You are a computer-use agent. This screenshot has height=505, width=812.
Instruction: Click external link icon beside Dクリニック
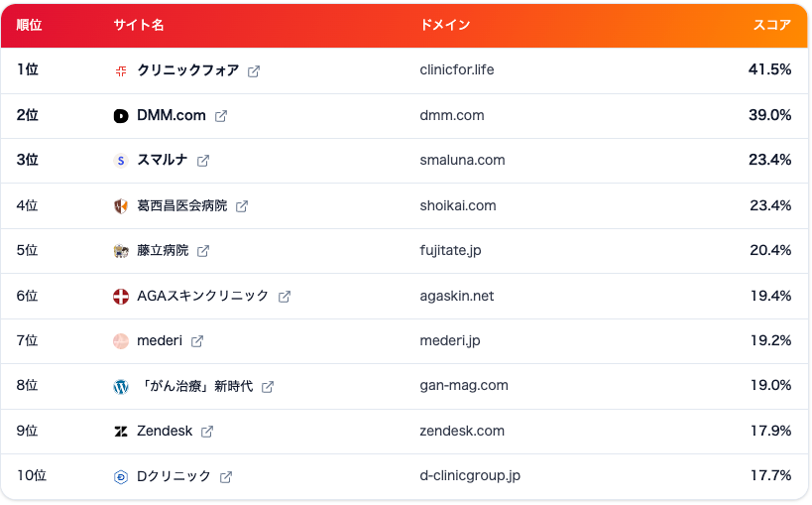pyautogui.click(x=226, y=477)
